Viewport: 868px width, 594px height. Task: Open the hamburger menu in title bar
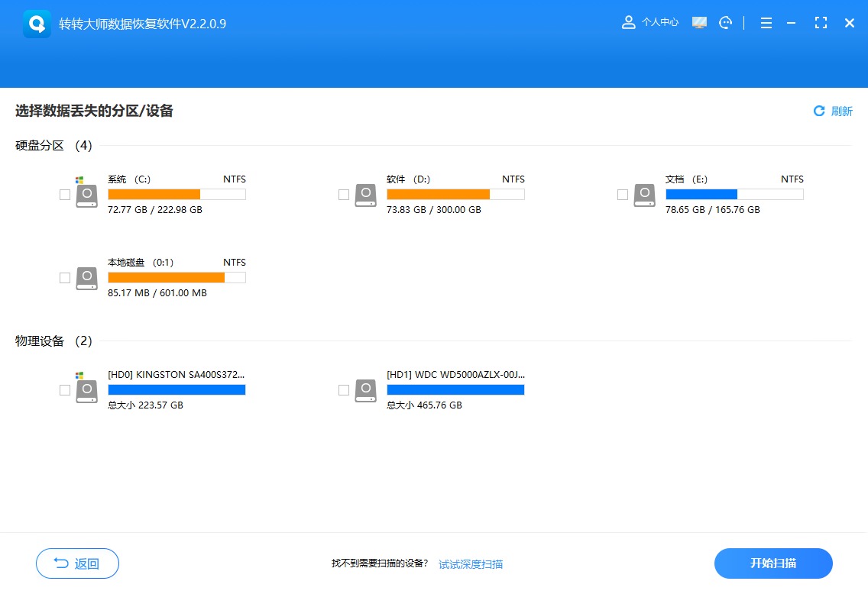tap(766, 22)
